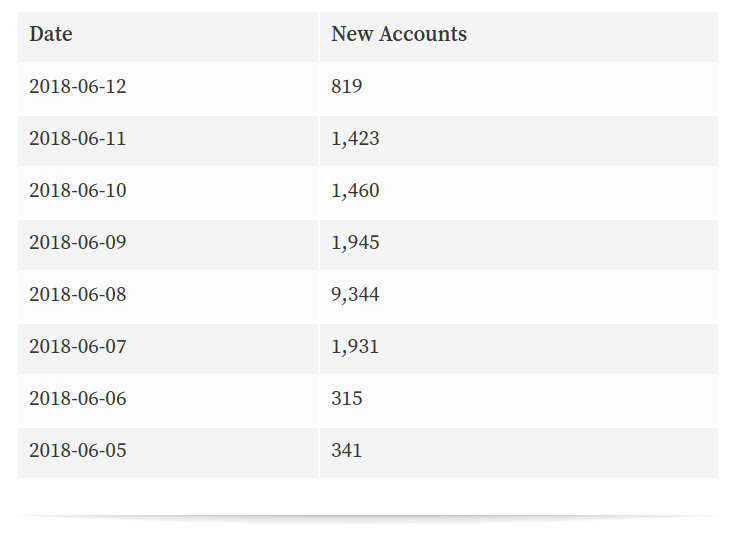Click the 2018-06-05 date cell
This screenshot has height=536, width=738.
tap(168, 453)
